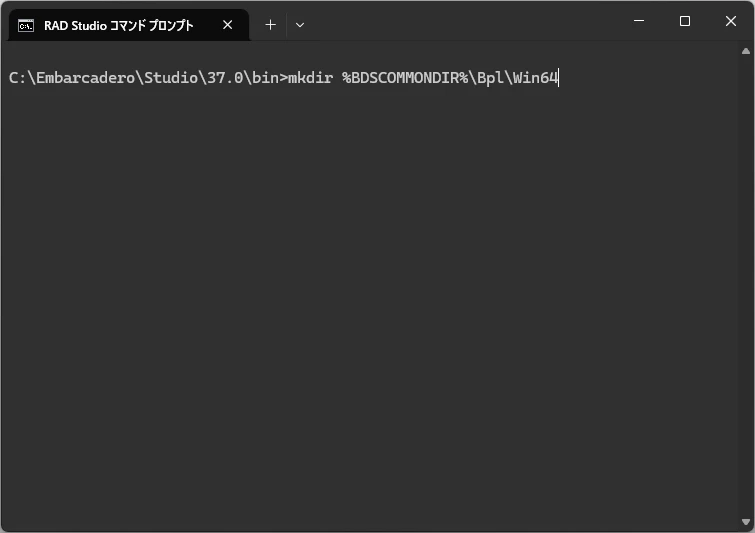Click the 37.0 version folder in path
This screenshot has width=755, height=533.
click(x=225, y=78)
